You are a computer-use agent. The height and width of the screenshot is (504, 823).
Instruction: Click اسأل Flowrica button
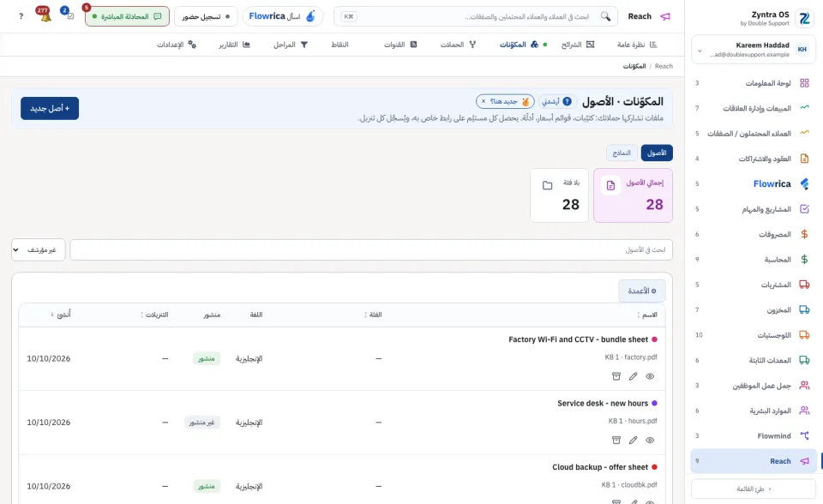coord(282,16)
